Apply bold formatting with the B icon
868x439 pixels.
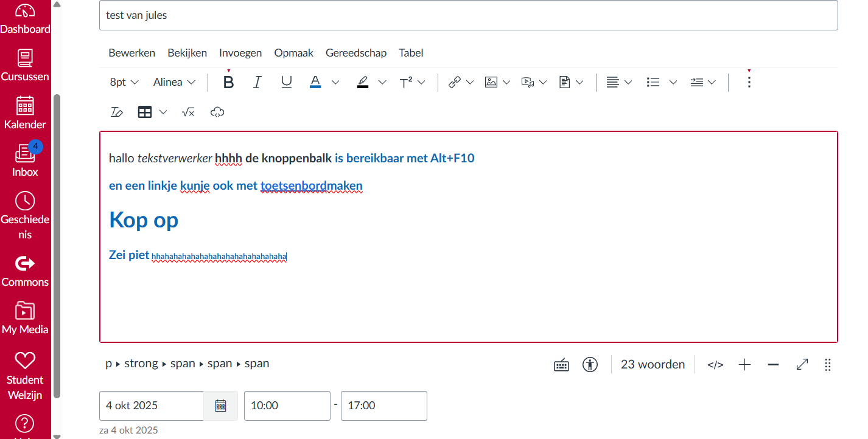coord(228,81)
